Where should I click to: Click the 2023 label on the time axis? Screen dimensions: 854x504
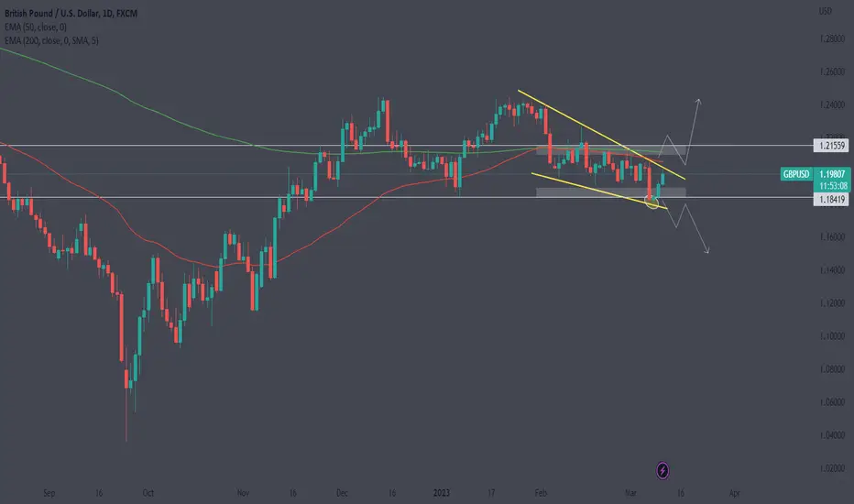[441, 493]
